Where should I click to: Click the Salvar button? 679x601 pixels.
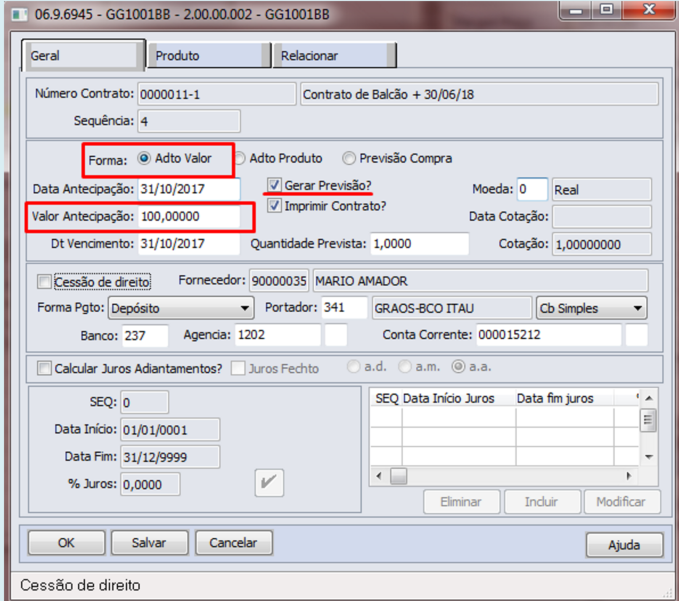coord(149,543)
